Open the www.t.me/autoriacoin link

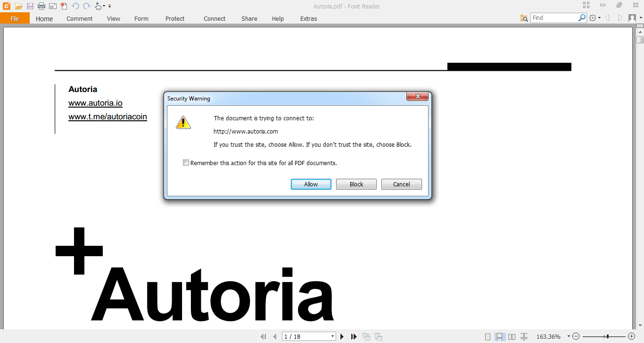pyautogui.click(x=107, y=117)
